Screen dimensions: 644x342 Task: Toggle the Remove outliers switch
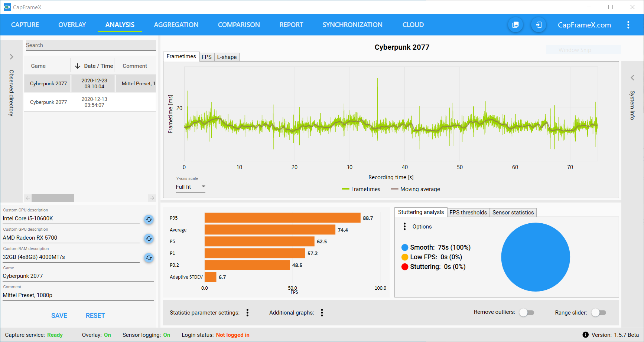pos(527,313)
